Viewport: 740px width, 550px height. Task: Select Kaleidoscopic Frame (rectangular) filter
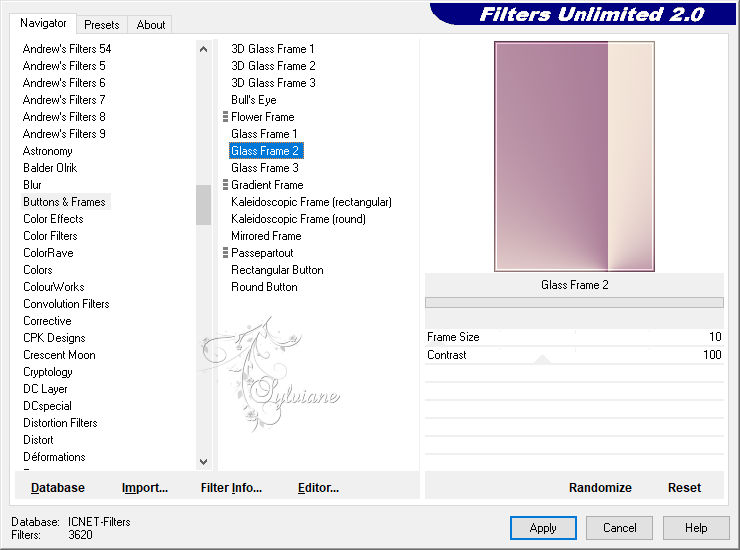pos(311,202)
